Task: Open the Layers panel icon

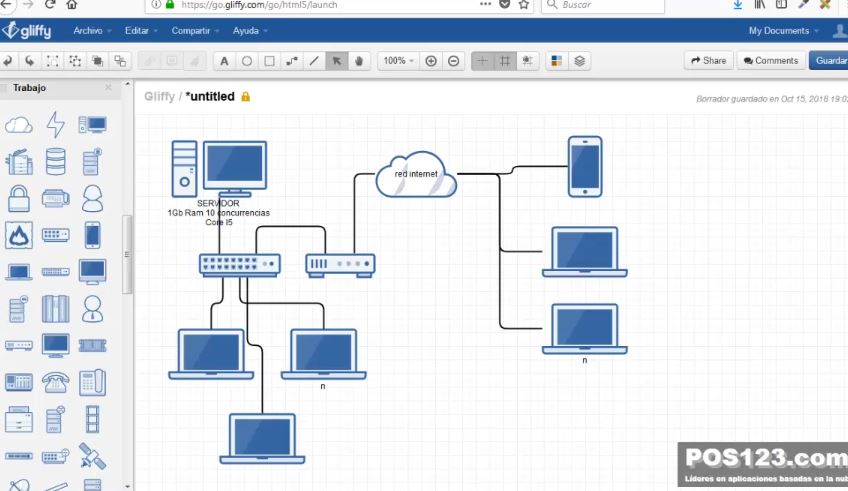Action: click(x=580, y=61)
